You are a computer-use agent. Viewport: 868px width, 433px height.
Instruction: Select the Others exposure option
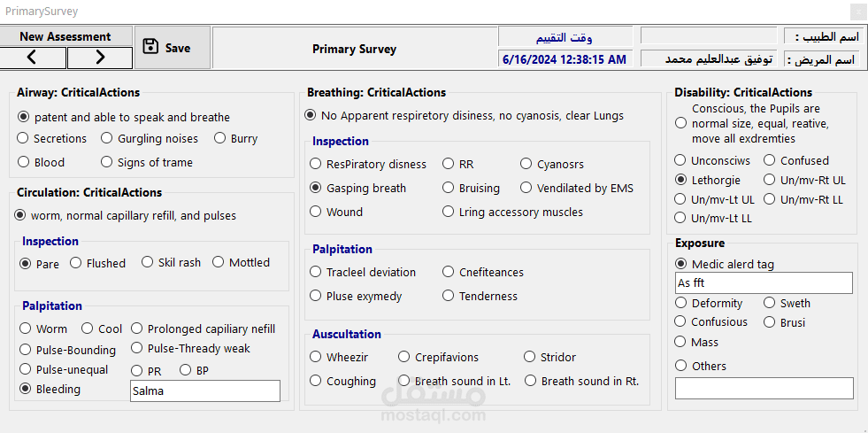[x=680, y=366]
